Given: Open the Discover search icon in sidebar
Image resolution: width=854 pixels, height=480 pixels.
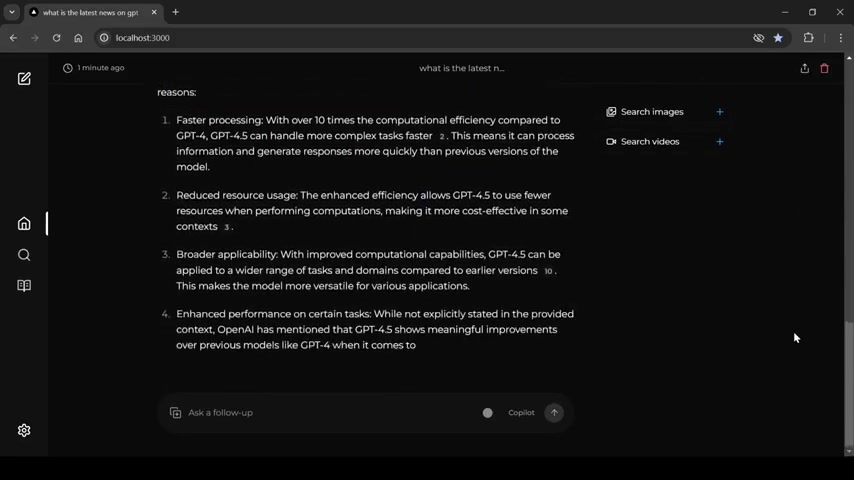Looking at the screenshot, I should pos(24,255).
